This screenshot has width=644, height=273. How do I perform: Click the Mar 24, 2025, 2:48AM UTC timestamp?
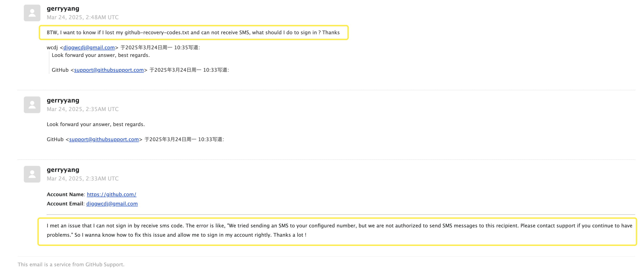(83, 17)
